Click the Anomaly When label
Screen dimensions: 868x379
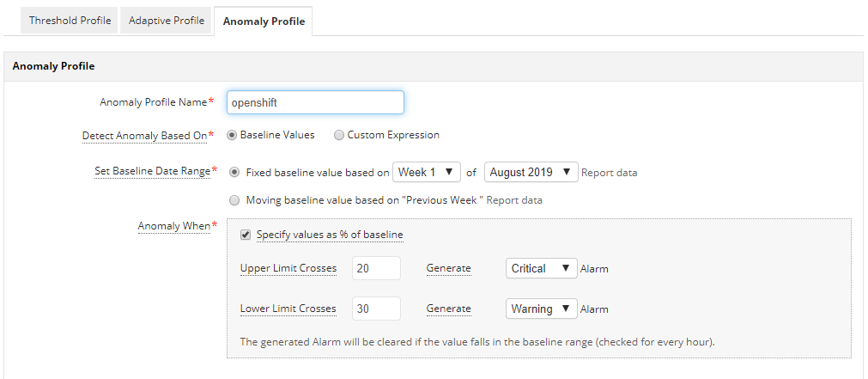[x=173, y=226]
